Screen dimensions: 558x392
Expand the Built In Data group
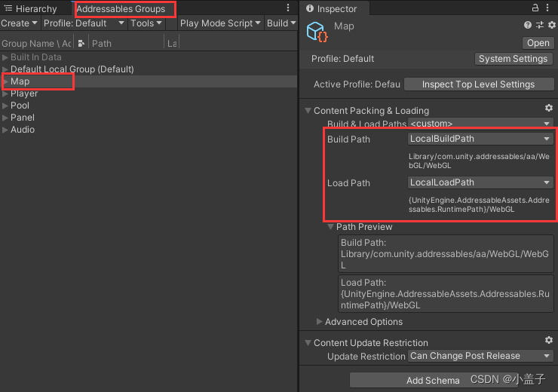pos(5,57)
